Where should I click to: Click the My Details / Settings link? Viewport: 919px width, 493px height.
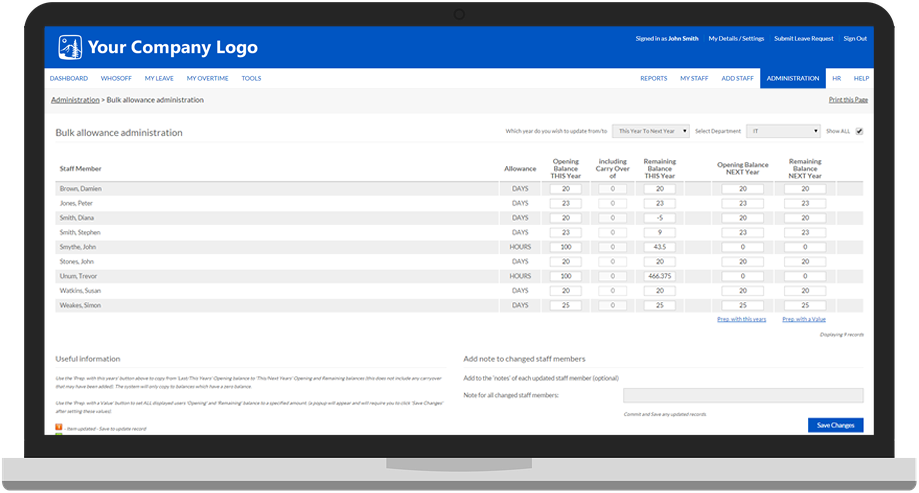[736, 39]
